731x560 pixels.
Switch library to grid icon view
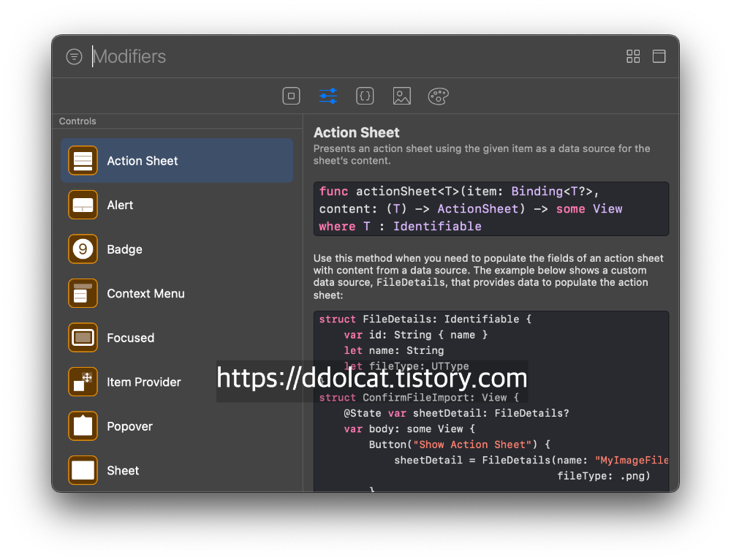point(633,57)
